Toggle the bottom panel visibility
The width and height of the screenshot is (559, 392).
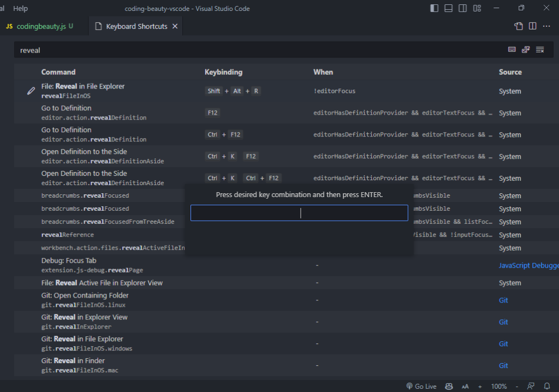pyautogui.click(x=449, y=8)
